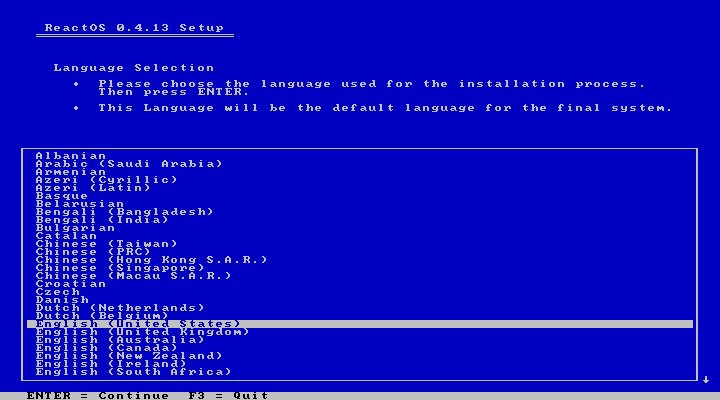Screen dimensions: 720x400
Task: Choose Bulgarian from the list
Action: click(75, 228)
